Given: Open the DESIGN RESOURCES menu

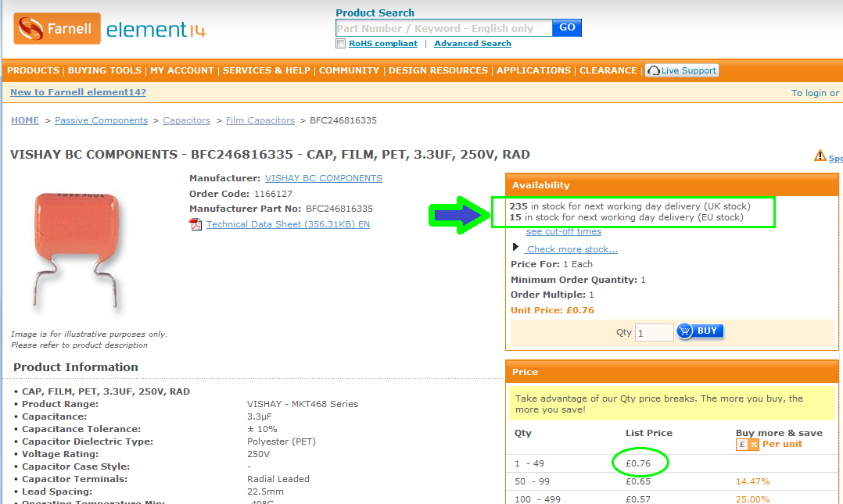Looking at the screenshot, I should (x=438, y=70).
